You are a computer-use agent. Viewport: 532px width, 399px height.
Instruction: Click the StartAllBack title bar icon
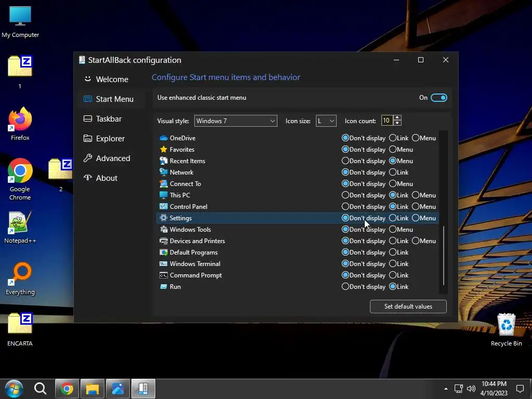(82, 60)
